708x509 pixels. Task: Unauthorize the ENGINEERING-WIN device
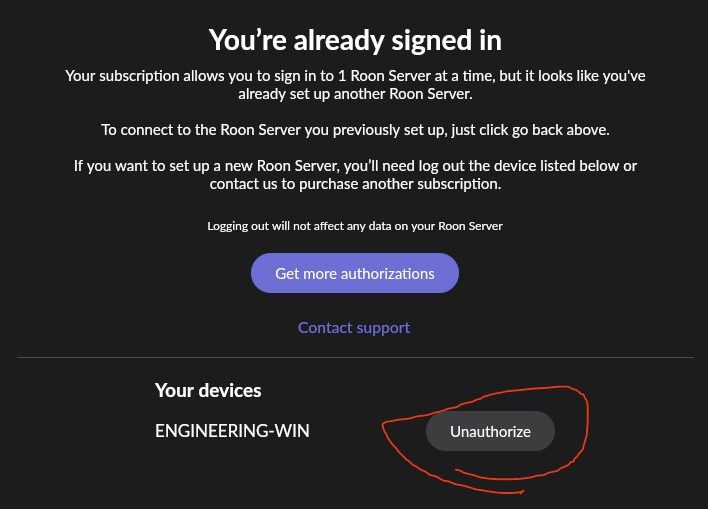[x=490, y=431]
